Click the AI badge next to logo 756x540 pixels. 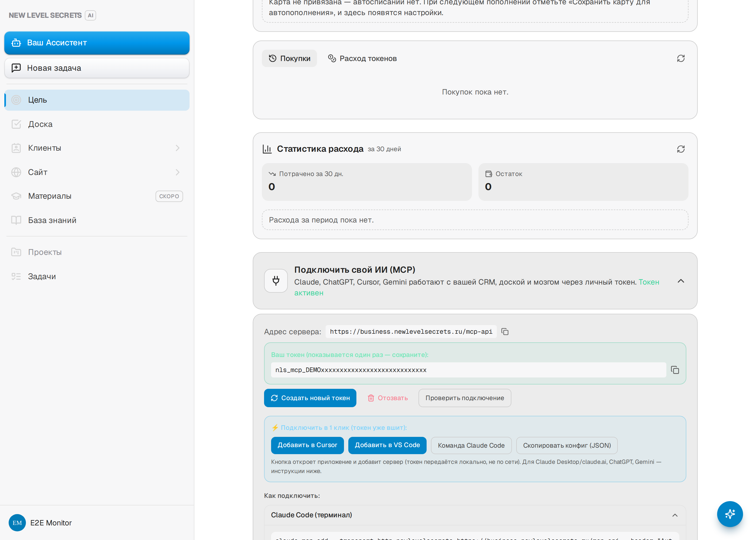90,15
